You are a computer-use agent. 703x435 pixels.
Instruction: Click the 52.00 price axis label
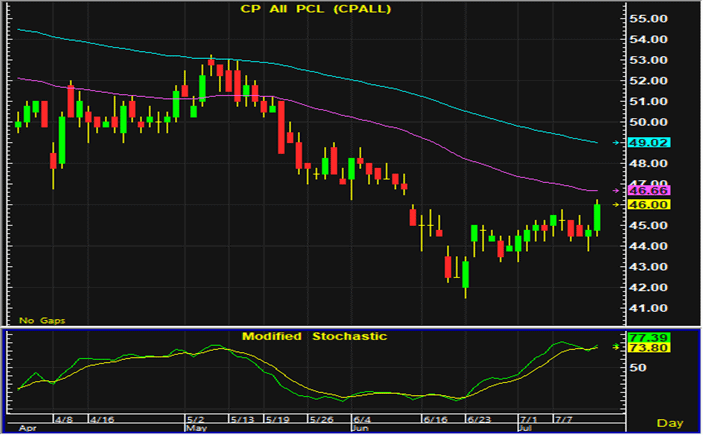[x=648, y=81]
